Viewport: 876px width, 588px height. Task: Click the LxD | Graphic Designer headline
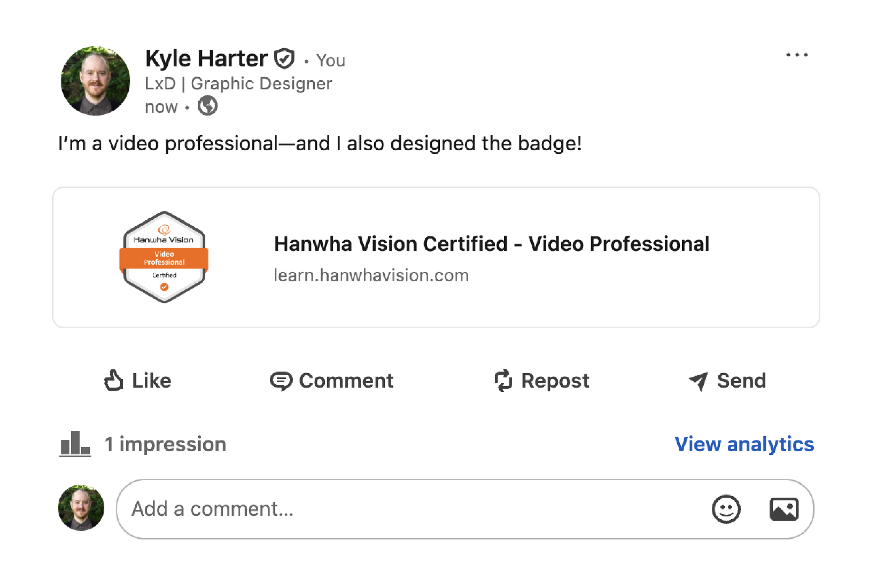click(x=239, y=83)
